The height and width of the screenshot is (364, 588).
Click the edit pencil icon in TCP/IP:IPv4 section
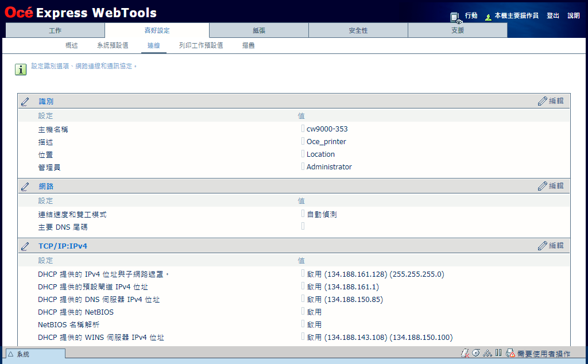542,246
